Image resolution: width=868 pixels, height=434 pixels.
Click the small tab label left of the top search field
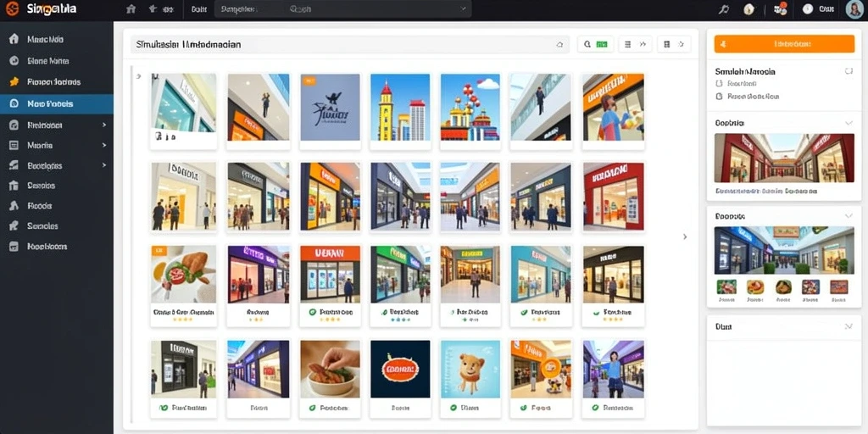[x=199, y=8]
